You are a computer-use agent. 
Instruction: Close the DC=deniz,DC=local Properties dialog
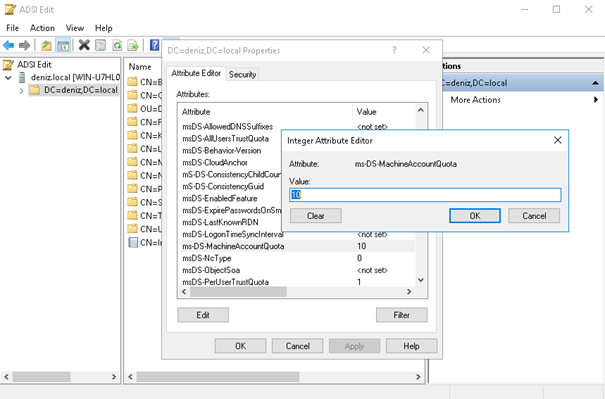point(426,50)
